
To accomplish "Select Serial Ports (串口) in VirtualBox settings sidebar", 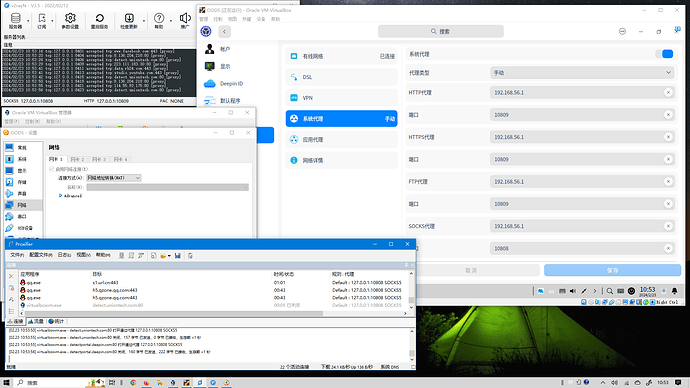I will pyautogui.click(x=23, y=216).
